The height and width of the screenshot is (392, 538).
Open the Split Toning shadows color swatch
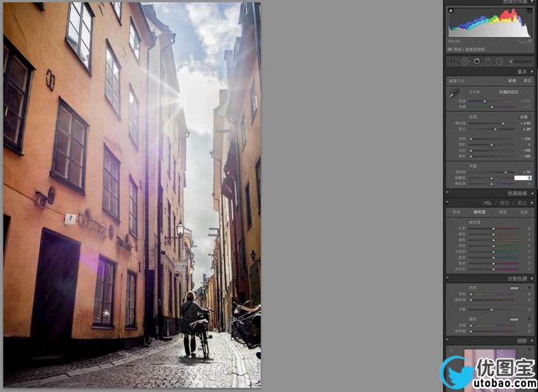[x=514, y=319]
